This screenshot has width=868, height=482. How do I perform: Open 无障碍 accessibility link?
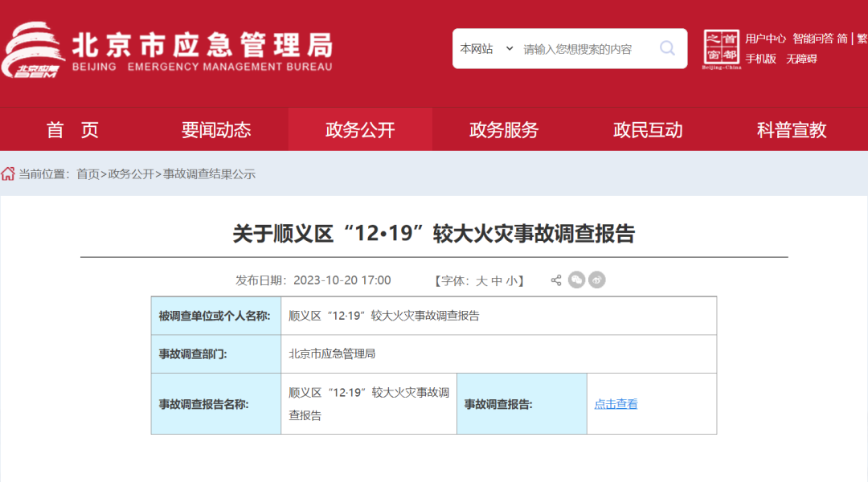click(x=801, y=59)
